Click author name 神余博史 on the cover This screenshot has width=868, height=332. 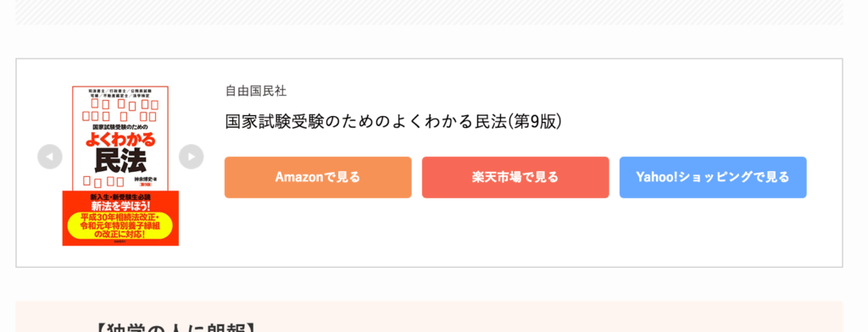point(146,180)
